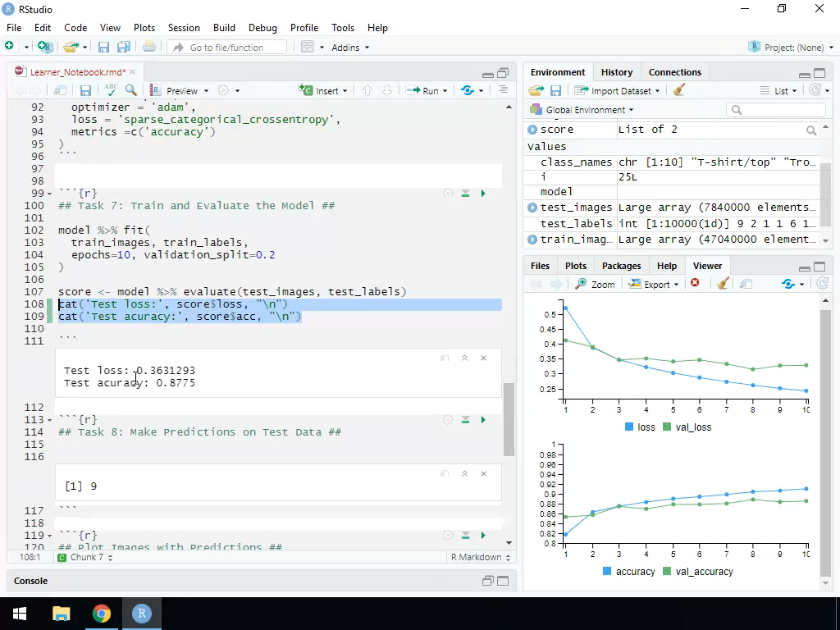Zoom the plot in the Viewer
The width and height of the screenshot is (840, 630).
(597, 283)
